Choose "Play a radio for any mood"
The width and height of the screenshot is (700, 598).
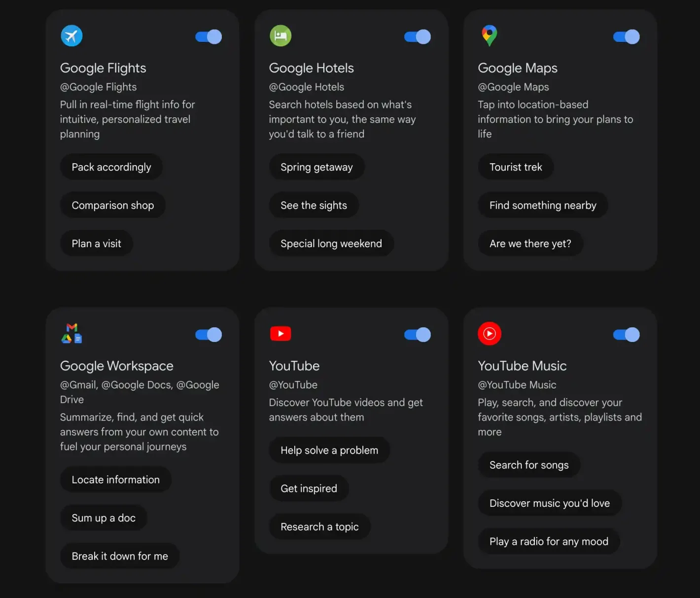tap(549, 541)
